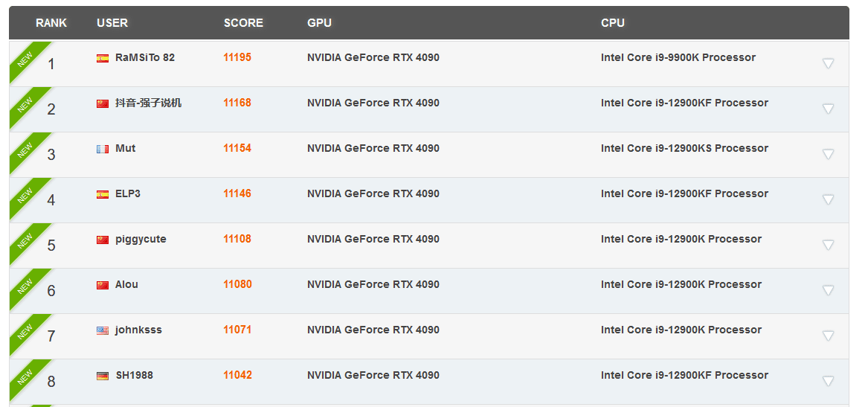Viewport: 868px width, 407px height.
Task: Click the France flag next to Mut
Action: (x=103, y=149)
